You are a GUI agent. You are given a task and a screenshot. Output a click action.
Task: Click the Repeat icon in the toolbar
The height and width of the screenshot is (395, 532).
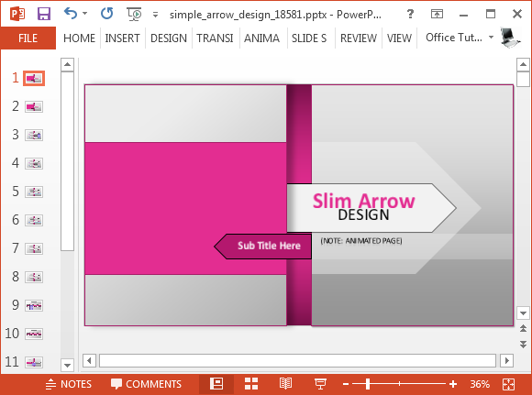point(107,14)
